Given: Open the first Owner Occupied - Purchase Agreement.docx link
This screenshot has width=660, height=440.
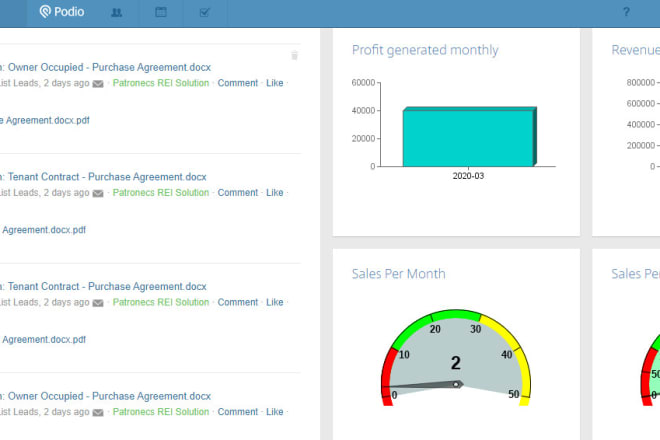Looking at the screenshot, I should pos(109,67).
